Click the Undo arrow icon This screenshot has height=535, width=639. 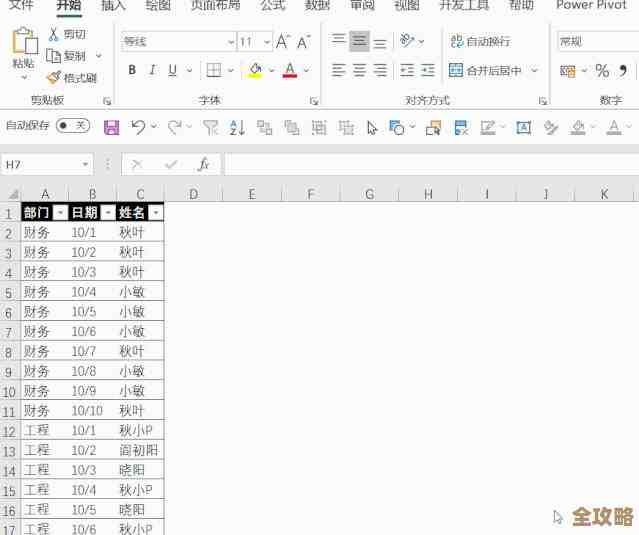tap(138, 127)
